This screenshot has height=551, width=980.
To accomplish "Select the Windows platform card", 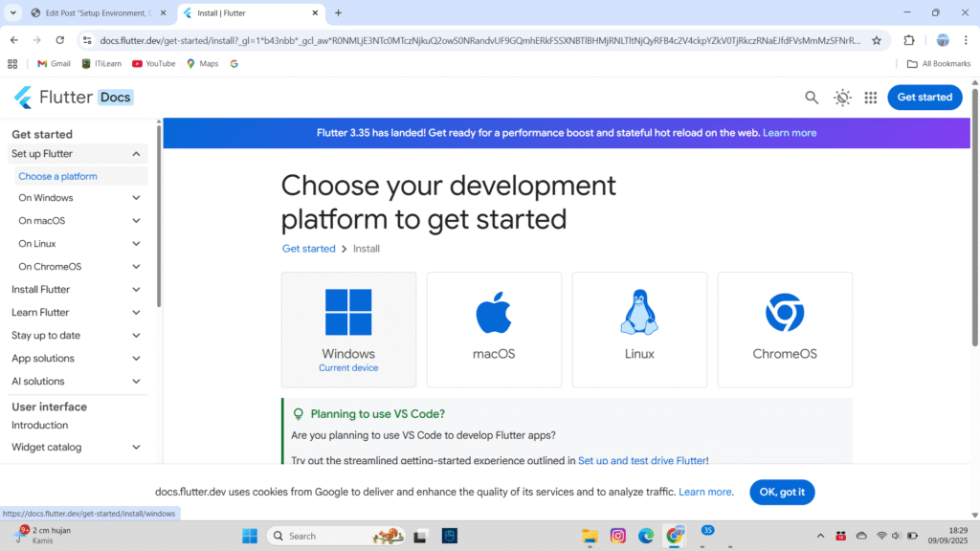I will (x=348, y=329).
